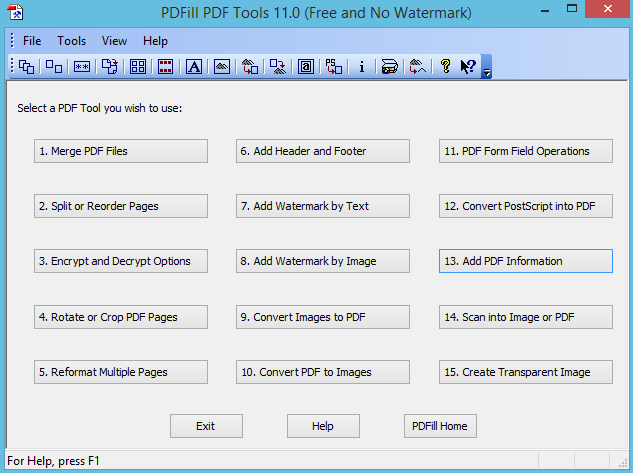Screen dimensions: 633x473
Task: Click the Exit button
Action: [205, 426]
